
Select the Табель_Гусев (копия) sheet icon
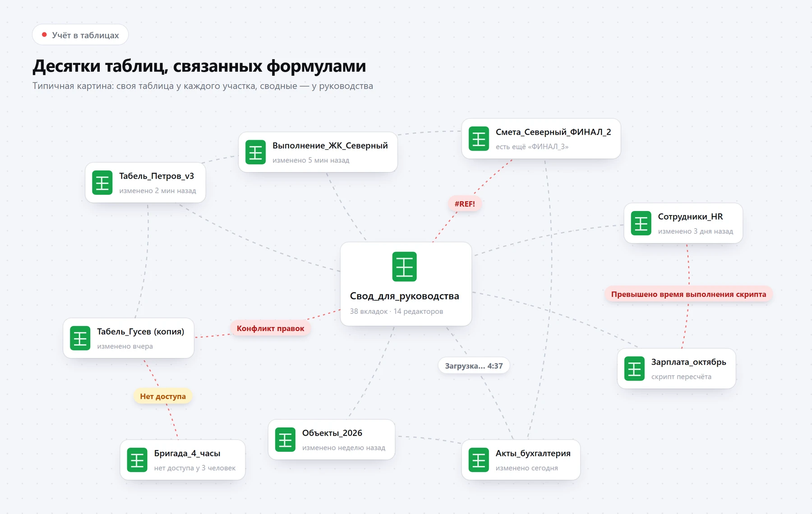[80, 338]
